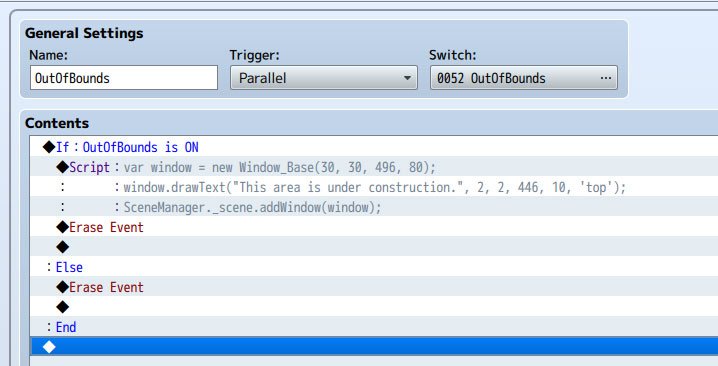Screen dimensions: 718x366
Task: Click the ellipsis on the Switch selector
Action: 606,78
